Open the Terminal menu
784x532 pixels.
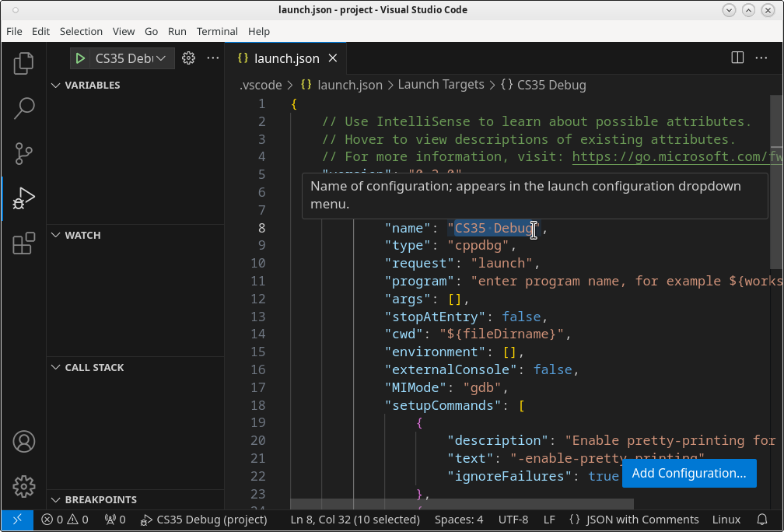click(x=217, y=31)
